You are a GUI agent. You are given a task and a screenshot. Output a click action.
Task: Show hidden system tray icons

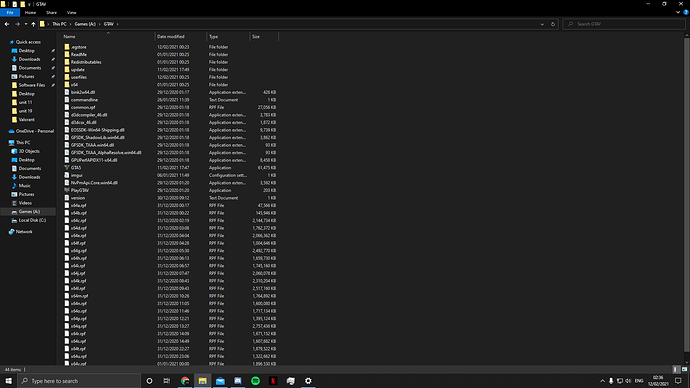click(x=602, y=381)
